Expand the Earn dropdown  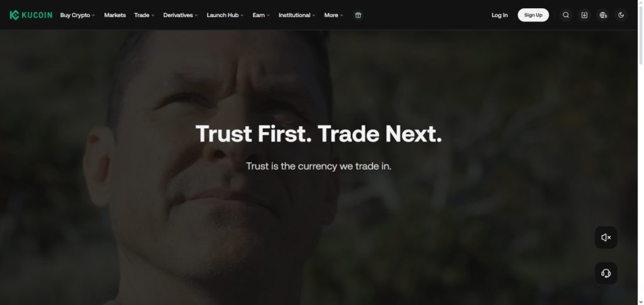[261, 15]
